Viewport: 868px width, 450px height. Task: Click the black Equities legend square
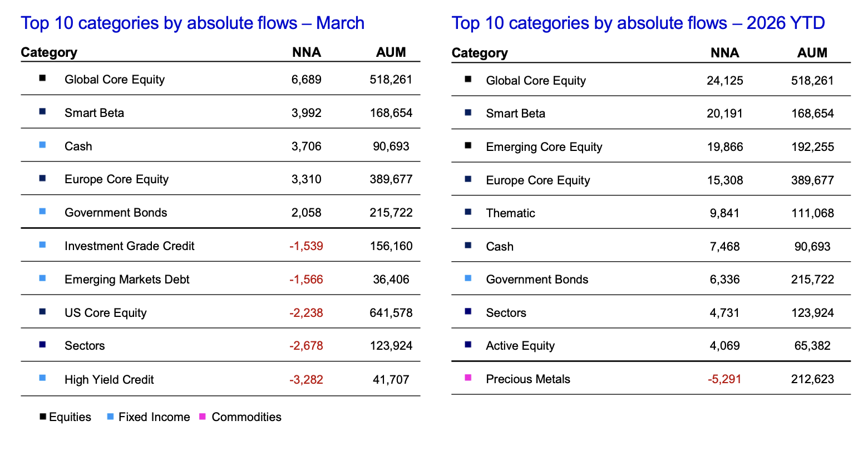point(43,416)
